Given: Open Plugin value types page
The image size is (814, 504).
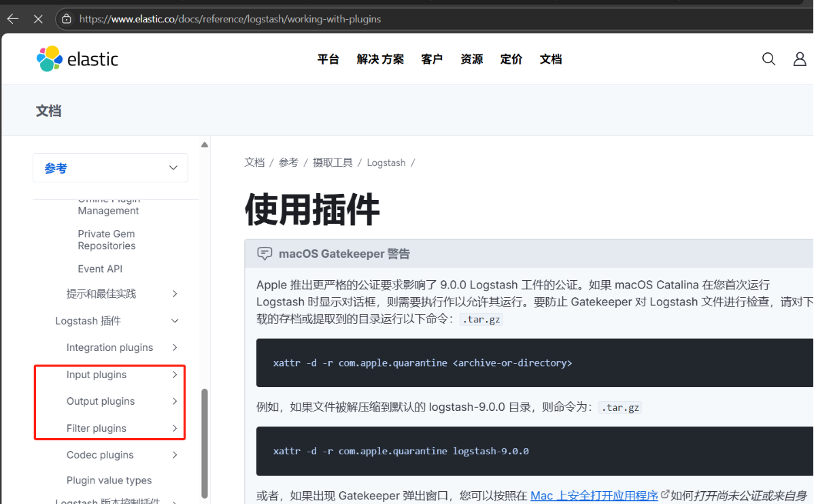Looking at the screenshot, I should (109, 480).
